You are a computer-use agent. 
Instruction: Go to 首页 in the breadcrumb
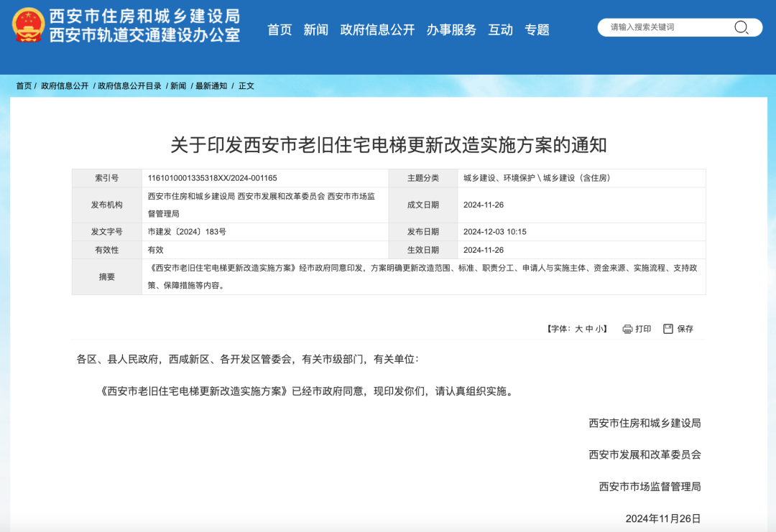click(x=24, y=86)
